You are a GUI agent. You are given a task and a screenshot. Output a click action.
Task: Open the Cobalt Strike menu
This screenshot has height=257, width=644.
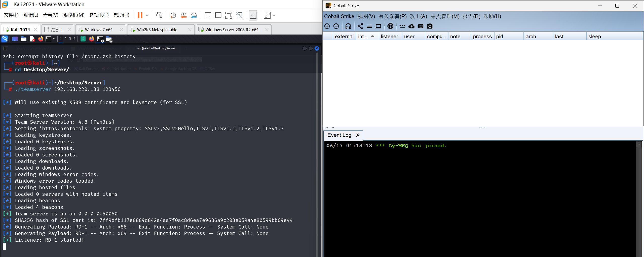click(x=339, y=16)
